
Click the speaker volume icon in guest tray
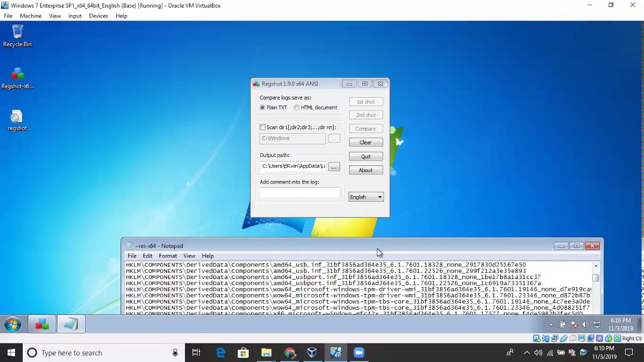coord(585,324)
